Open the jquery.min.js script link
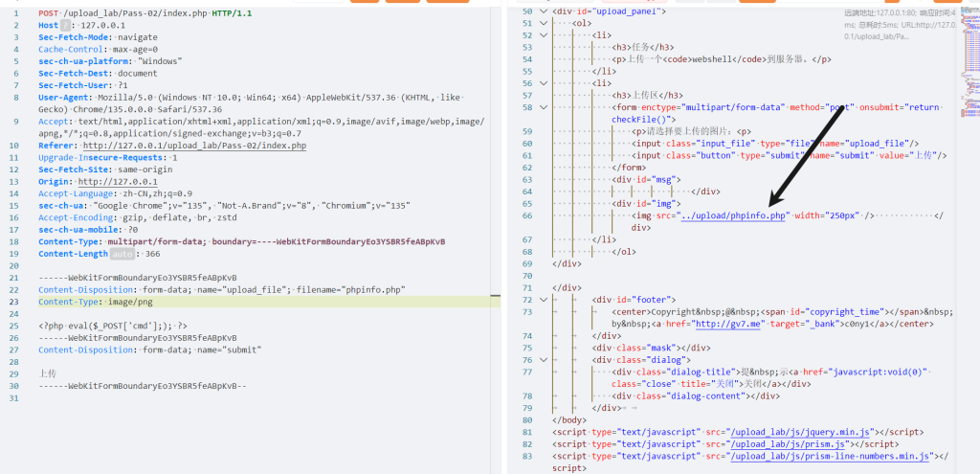This screenshot has height=474, width=980. (802, 432)
